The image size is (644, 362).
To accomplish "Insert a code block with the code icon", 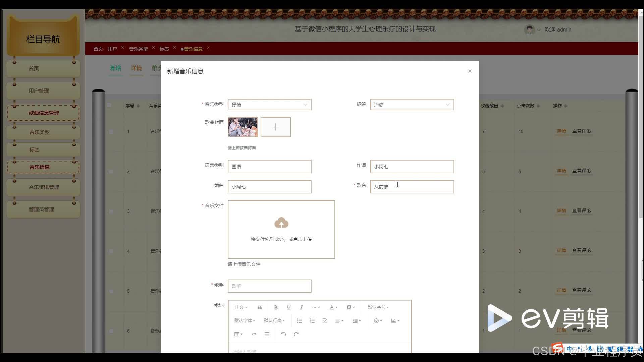I will pos(254,334).
